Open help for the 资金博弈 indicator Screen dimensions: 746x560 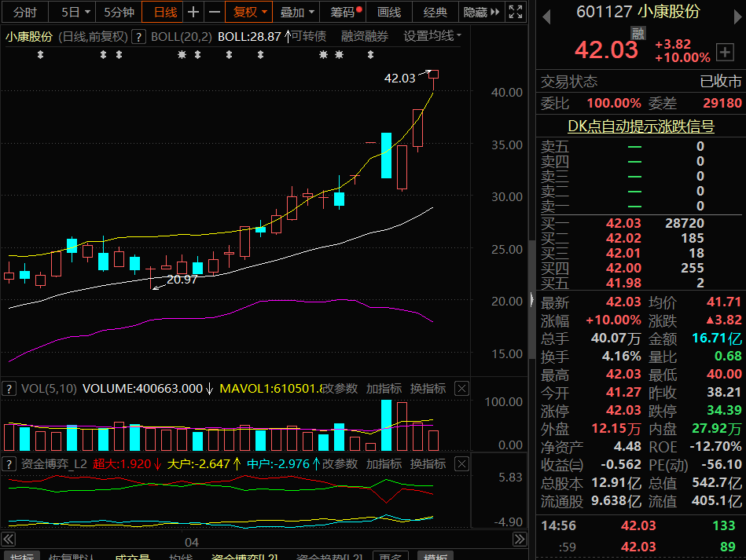(x=9, y=464)
